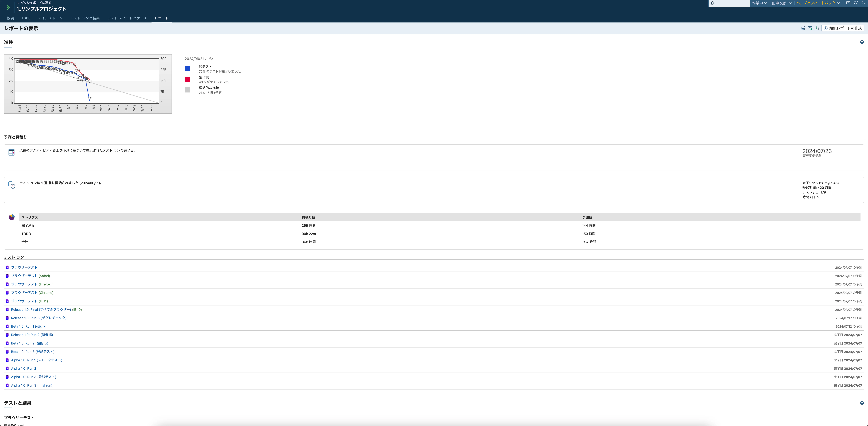Click the 72% のテストが完了しました。 legend text

[220, 71]
